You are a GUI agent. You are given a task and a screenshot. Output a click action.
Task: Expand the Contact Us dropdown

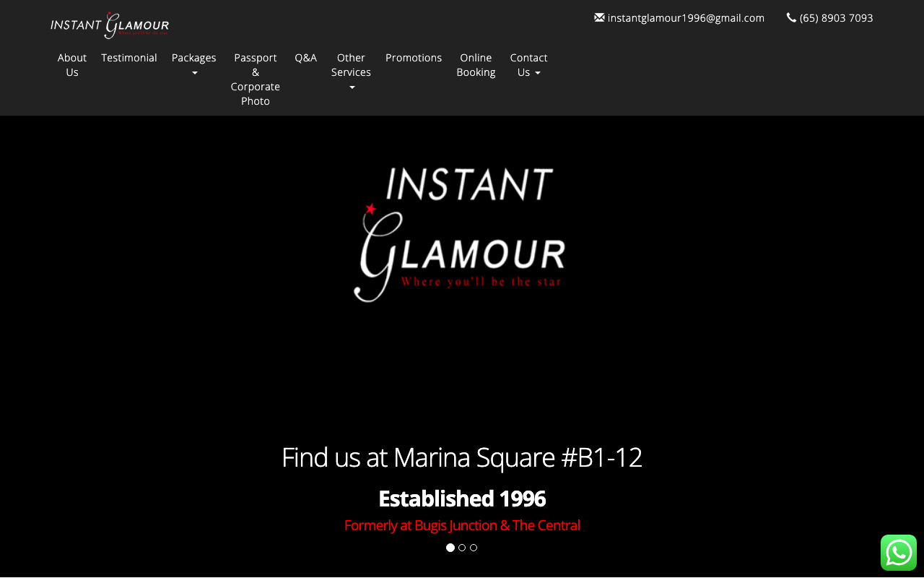pyautogui.click(x=529, y=65)
